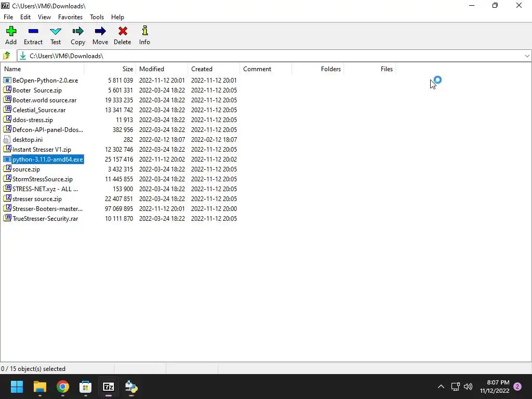
Task: Click the source.zip archive icon
Action: [x=7, y=169]
